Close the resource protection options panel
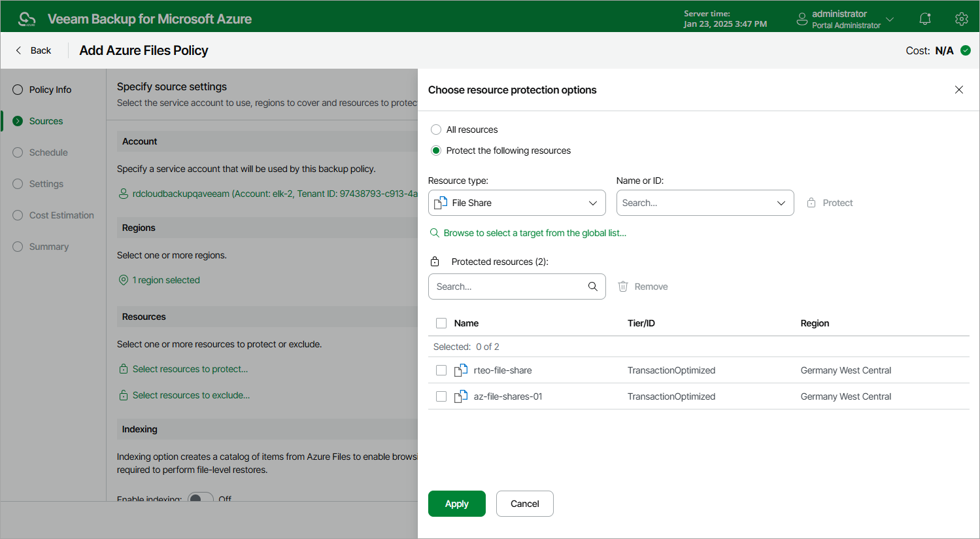Viewport: 980px width, 539px height. coord(959,90)
